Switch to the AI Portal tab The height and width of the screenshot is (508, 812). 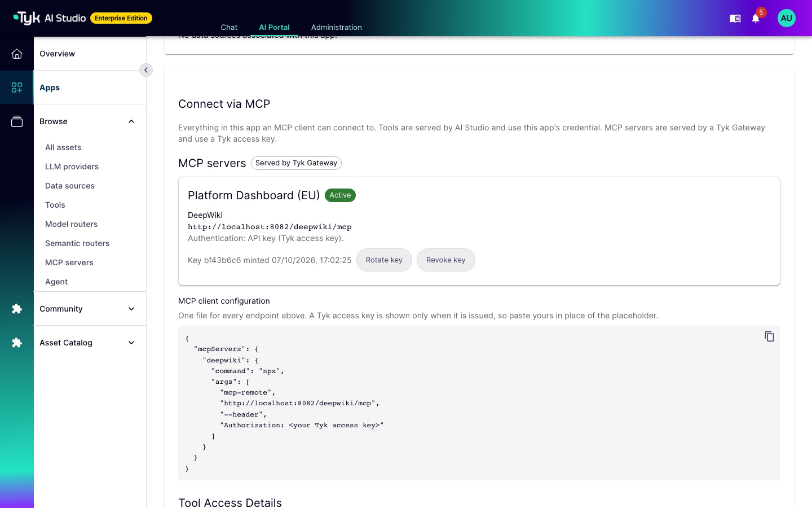tap(274, 27)
